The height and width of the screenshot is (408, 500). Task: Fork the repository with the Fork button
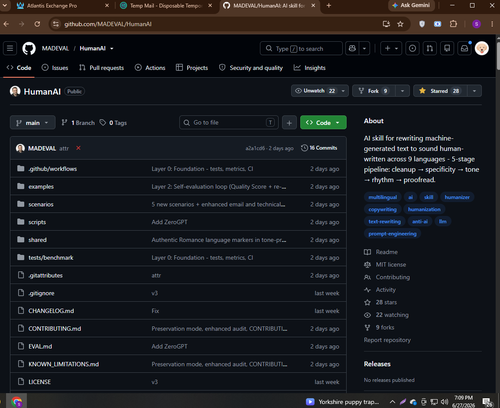pos(374,91)
